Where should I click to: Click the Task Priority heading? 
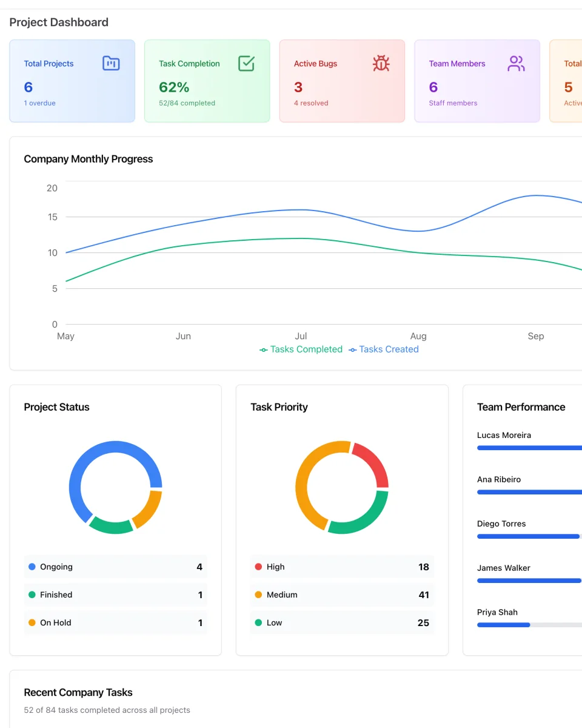(279, 407)
